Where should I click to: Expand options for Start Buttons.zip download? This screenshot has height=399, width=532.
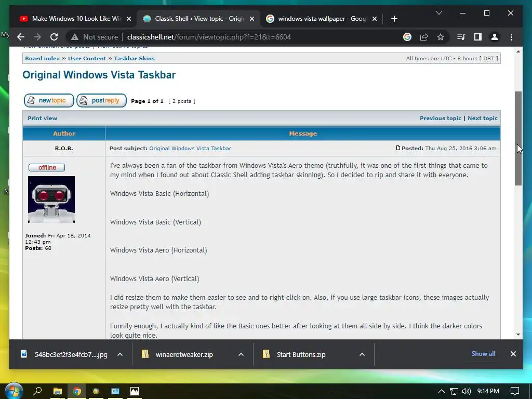tap(362, 354)
